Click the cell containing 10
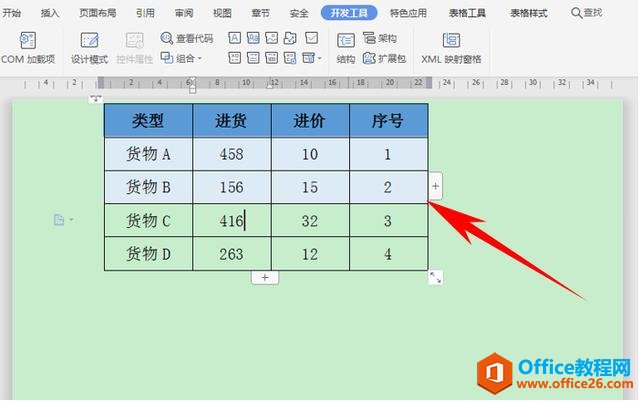This screenshot has width=640, height=401. 310,154
